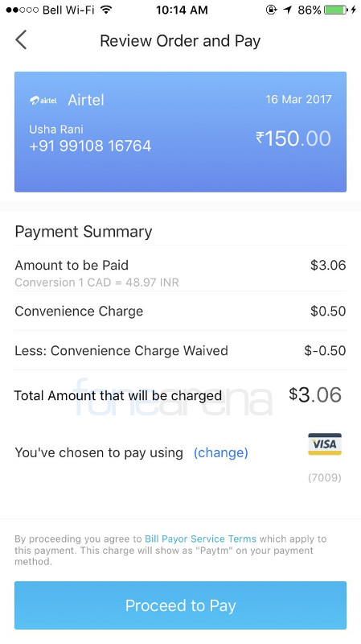Tap the ₹150.00 recharge amount

293,138
